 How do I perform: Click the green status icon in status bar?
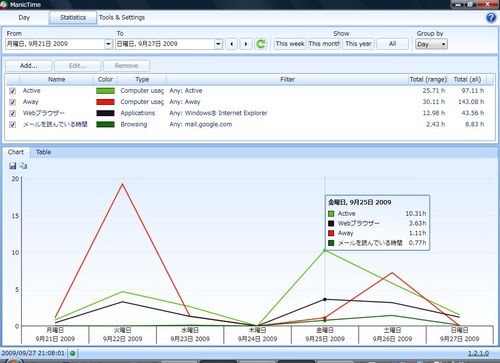(x=72, y=353)
